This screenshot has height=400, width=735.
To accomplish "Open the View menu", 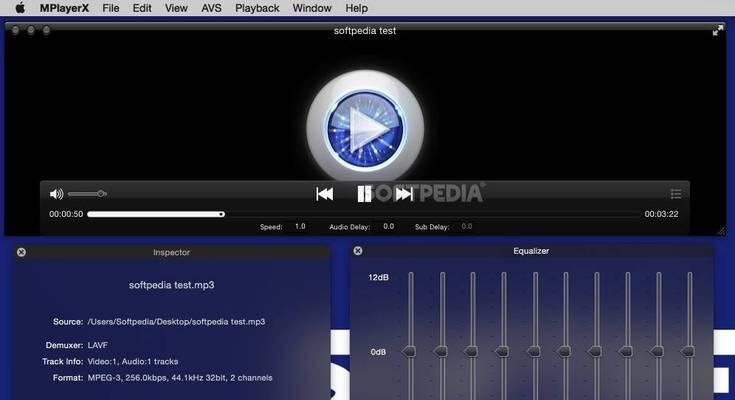I will [x=176, y=8].
